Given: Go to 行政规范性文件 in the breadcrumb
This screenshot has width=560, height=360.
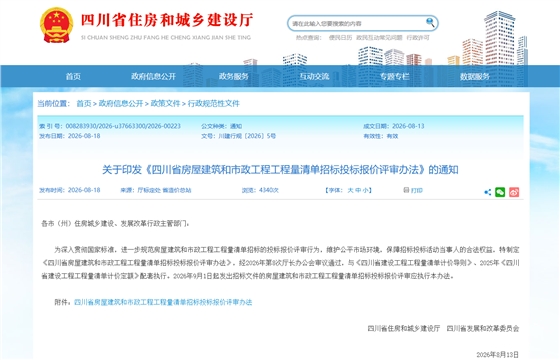Looking at the screenshot, I should click(214, 104).
